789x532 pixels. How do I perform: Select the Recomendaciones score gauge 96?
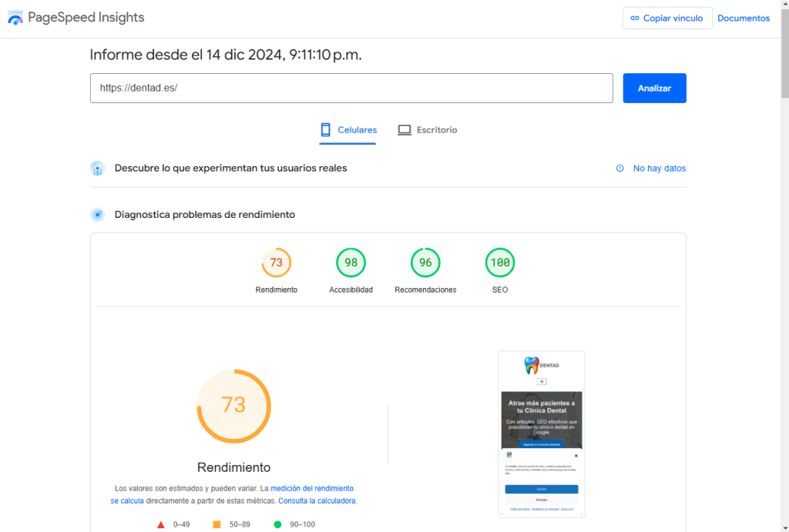coord(425,263)
